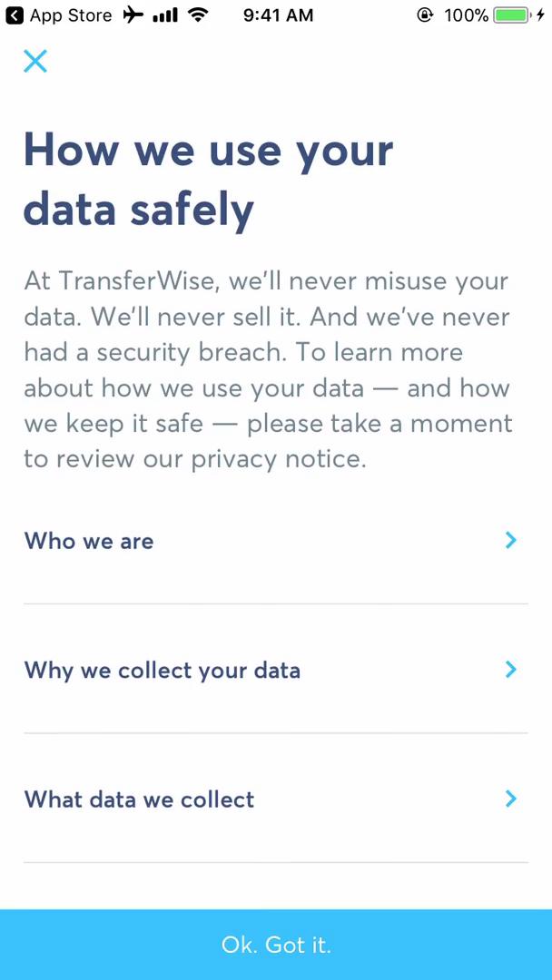Tap the blue X dismiss icon

point(35,61)
